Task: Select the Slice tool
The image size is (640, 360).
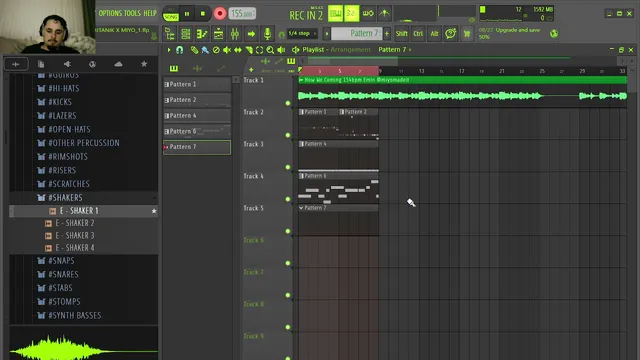Action: tap(249, 50)
